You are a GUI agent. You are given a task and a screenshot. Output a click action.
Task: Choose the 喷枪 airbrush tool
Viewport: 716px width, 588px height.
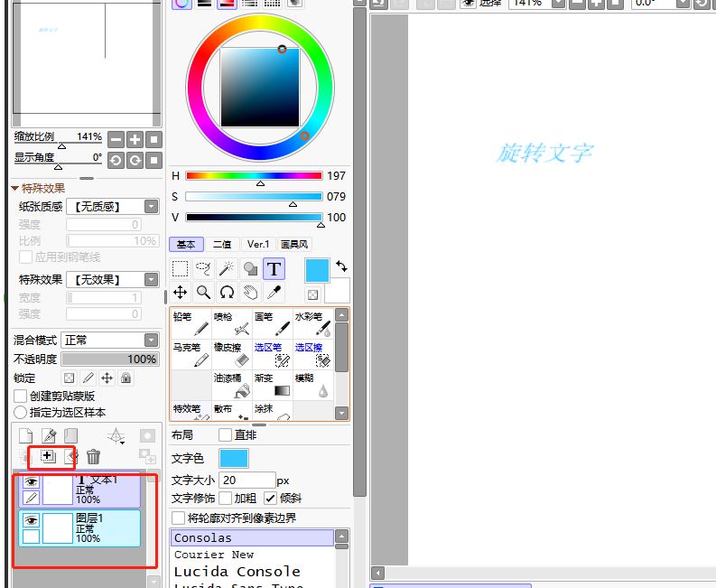pos(232,323)
